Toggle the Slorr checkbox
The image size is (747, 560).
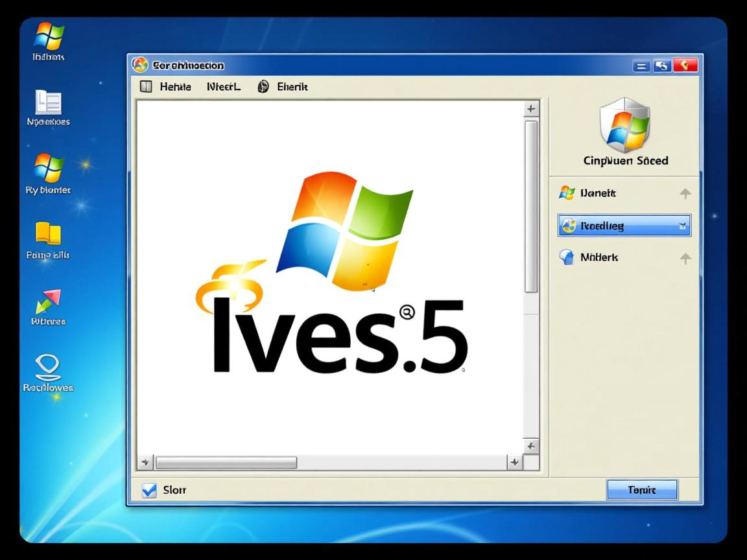149,490
